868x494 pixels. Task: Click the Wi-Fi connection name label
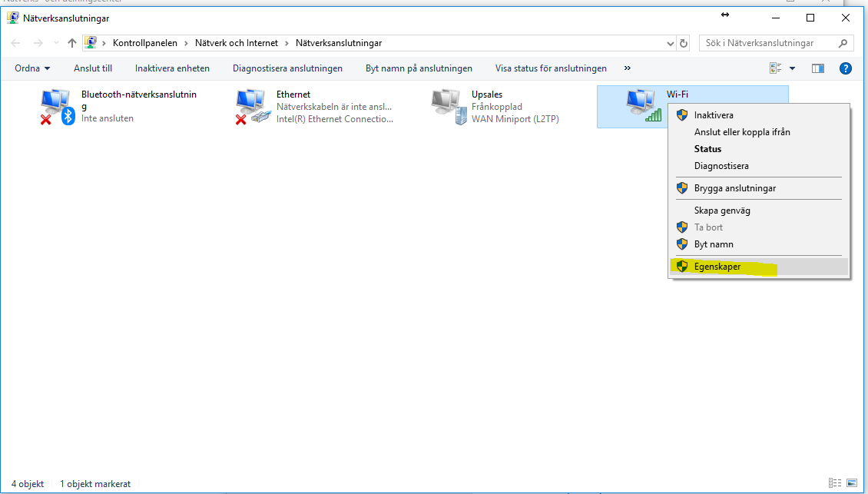[678, 94]
